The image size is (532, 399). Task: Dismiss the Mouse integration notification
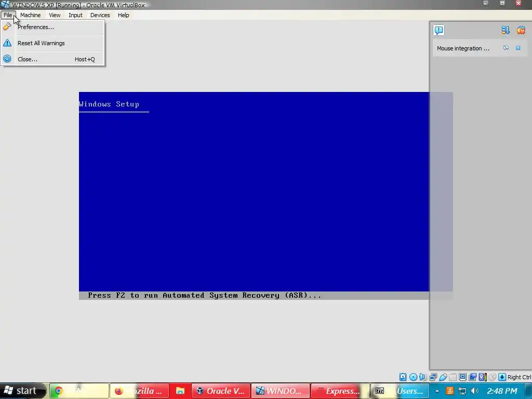[x=518, y=48]
